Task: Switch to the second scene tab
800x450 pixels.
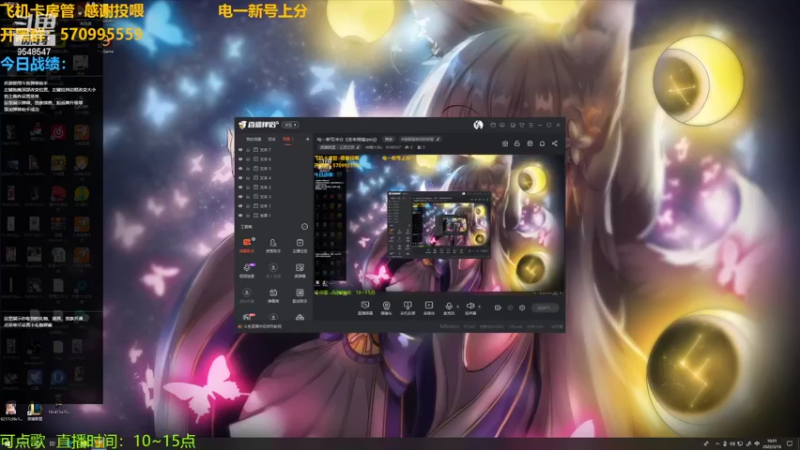Action: point(272,139)
